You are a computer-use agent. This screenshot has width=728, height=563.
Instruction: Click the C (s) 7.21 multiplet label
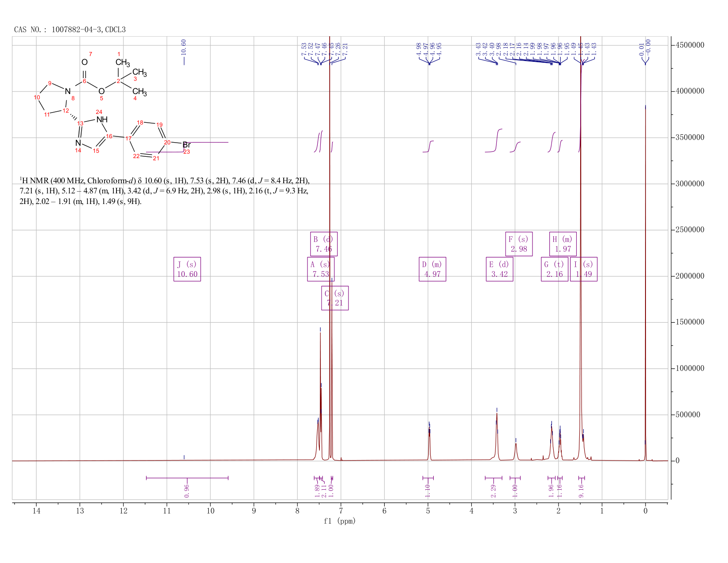335,298
